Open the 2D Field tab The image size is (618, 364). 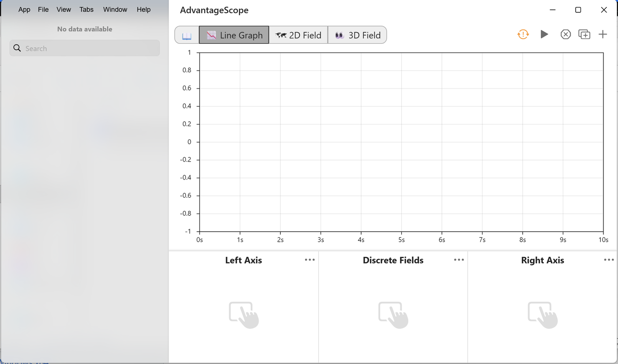tap(298, 35)
